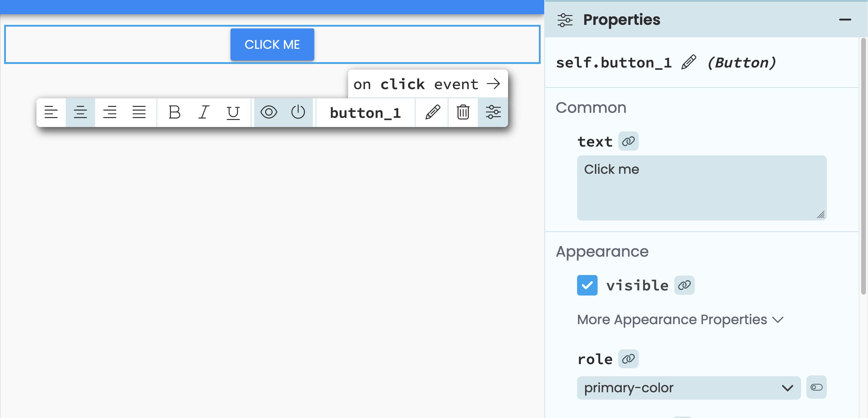Toggle the visible checkbox in Appearance
Screen dimensions: 868x418
587,286
